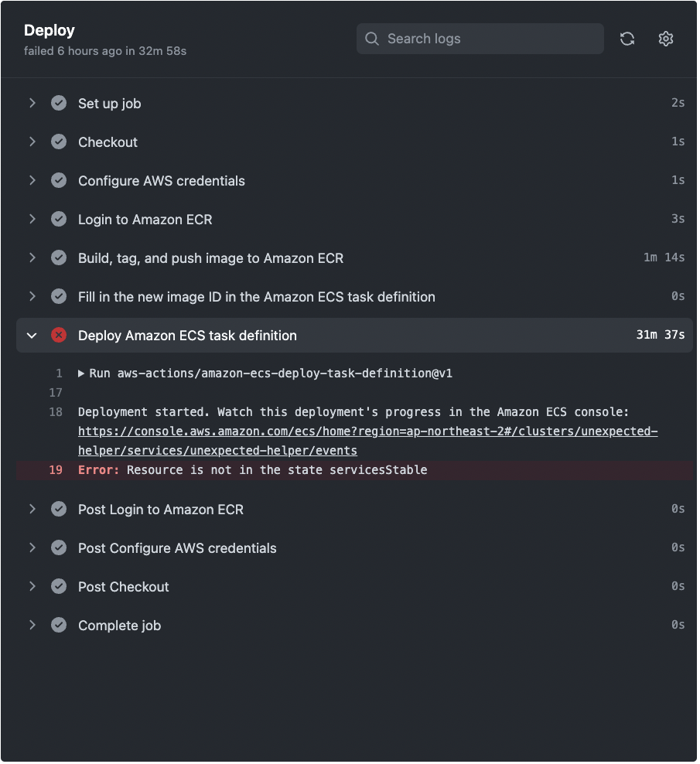700x764 pixels.
Task: Click the success checkmark beside Set up job
Action: point(59,104)
